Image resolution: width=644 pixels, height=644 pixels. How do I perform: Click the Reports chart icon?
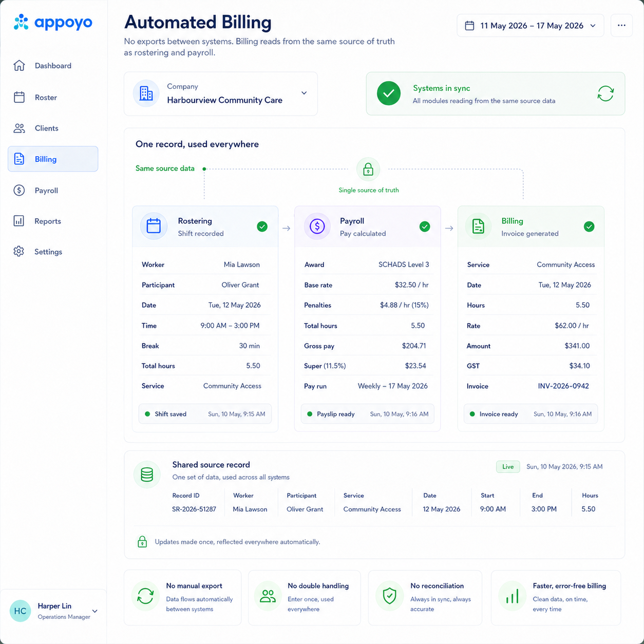(19, 221)
